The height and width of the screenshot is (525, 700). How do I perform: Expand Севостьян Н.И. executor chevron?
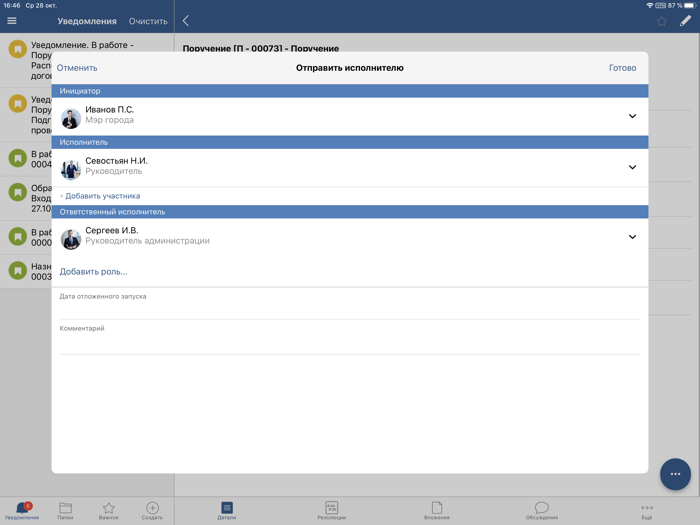pyautogui.click(x=632, y=167)
